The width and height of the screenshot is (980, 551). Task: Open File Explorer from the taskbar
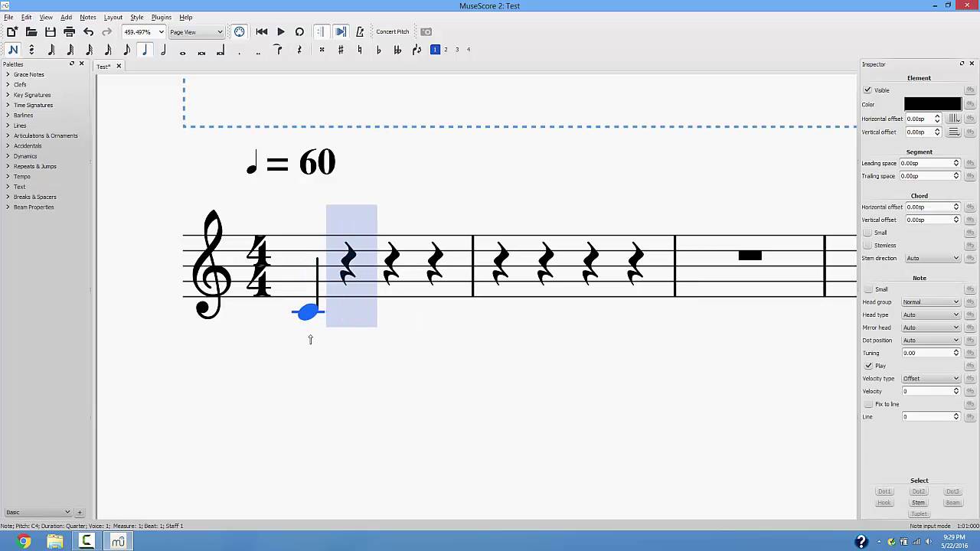55,542
